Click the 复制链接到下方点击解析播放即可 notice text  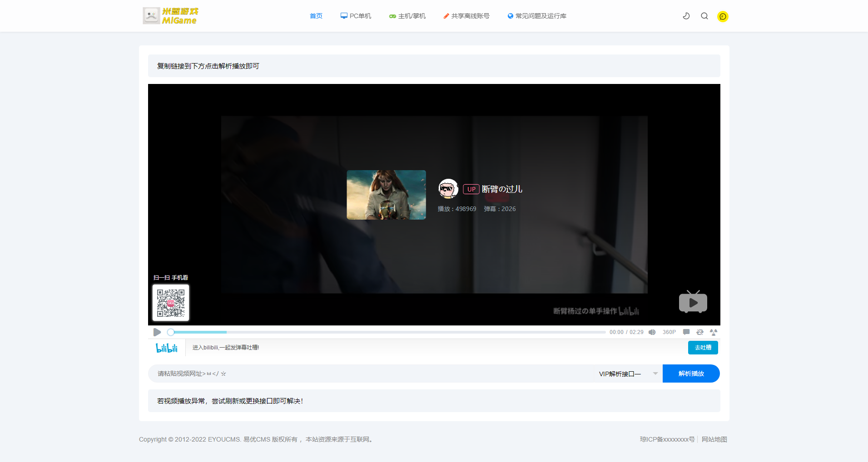coord(208,66)
